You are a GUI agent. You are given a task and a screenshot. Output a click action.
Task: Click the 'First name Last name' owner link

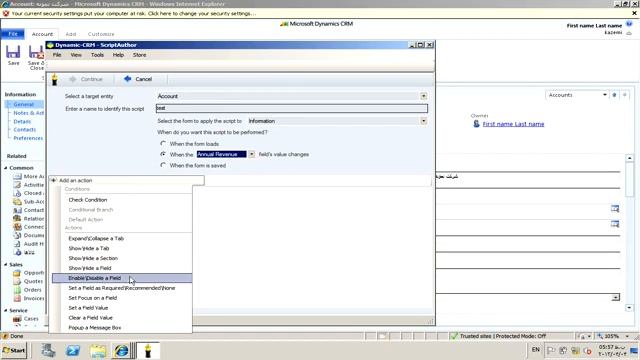[513, 124]
